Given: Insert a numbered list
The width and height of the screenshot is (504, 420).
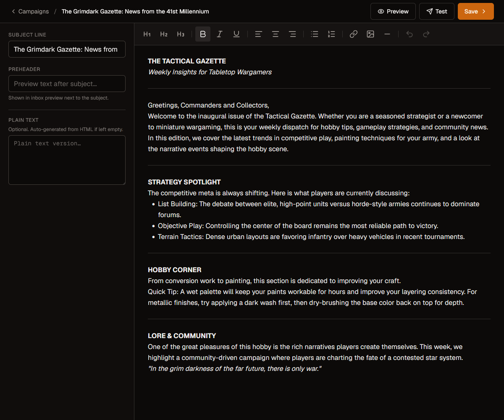Looking at the screenshot, I should coord(331,34).
